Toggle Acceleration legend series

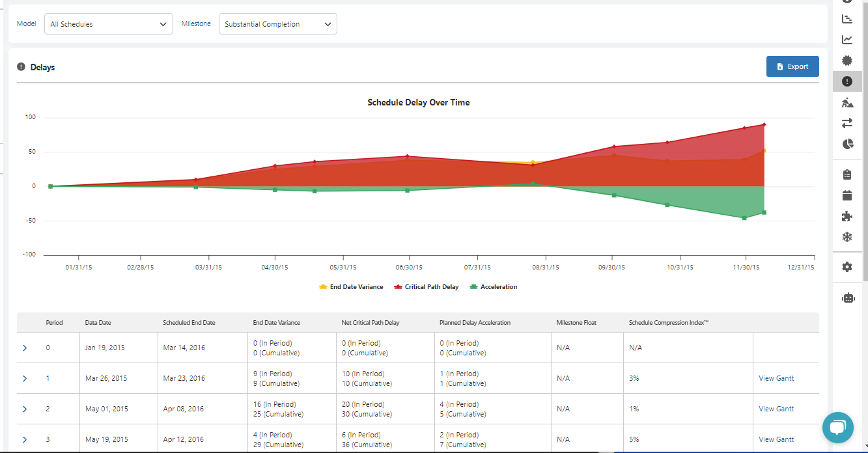(x=494, y=287)
